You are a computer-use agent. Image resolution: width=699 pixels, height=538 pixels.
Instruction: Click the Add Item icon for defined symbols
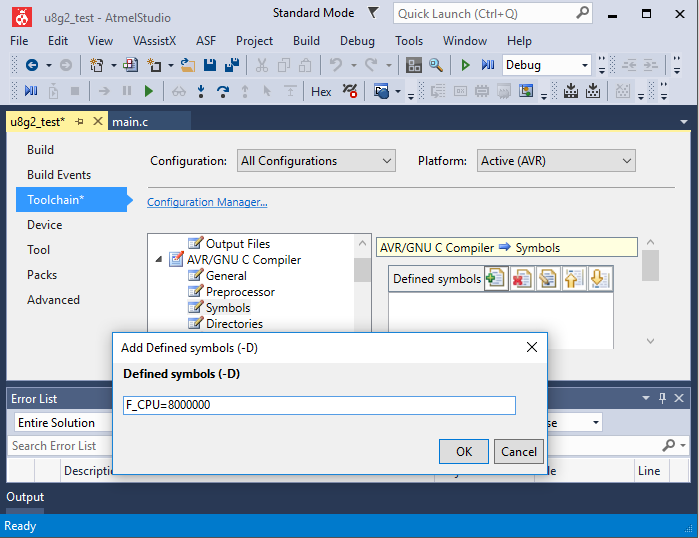495,279
